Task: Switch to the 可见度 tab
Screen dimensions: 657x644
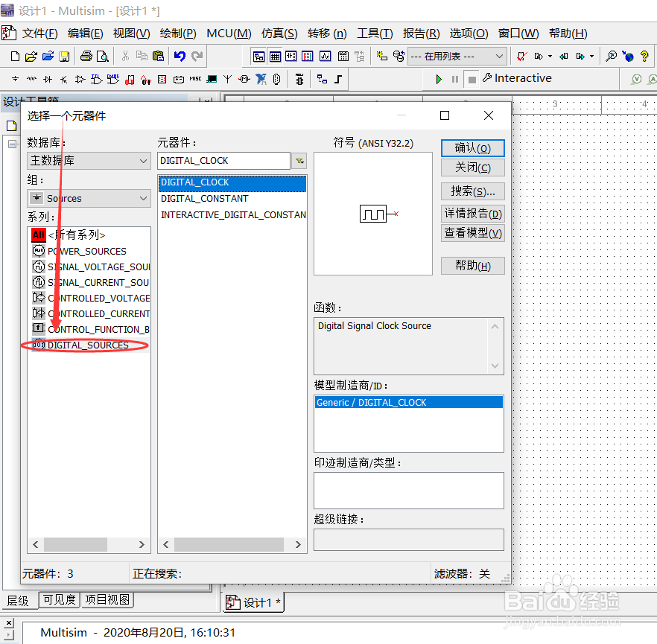Action: (x=60, y=599)
